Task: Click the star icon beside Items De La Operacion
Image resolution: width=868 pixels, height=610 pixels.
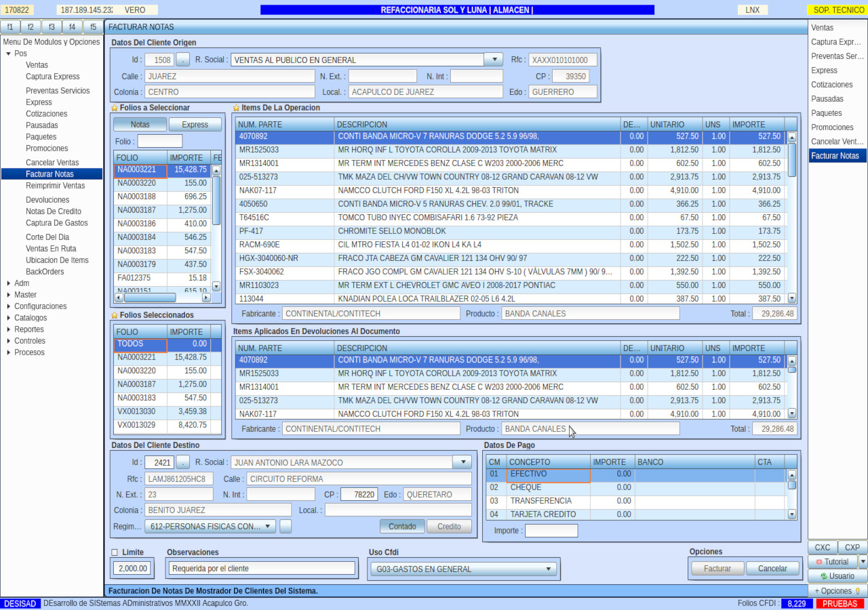Action: coord(236,108)
